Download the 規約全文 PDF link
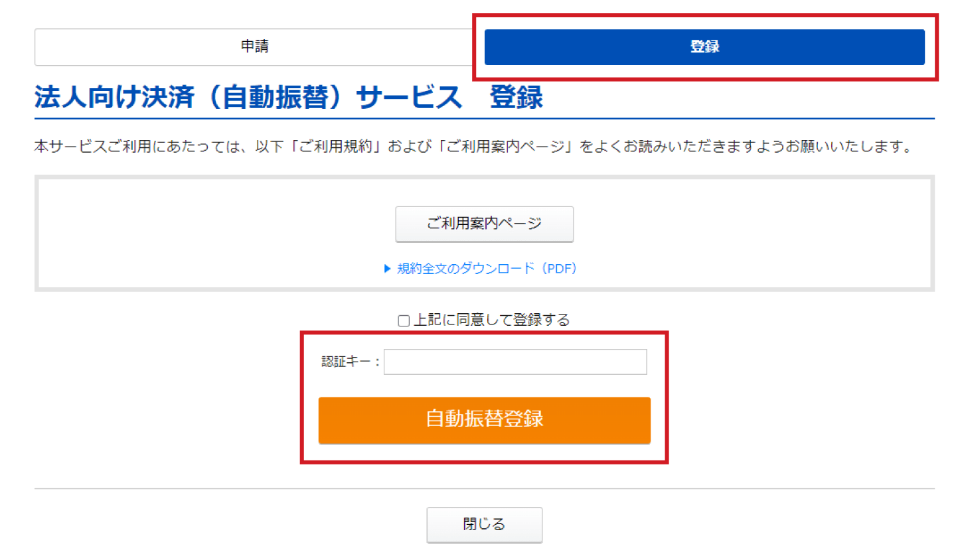This screenshot has height=560, width=956. pos(486,269)
